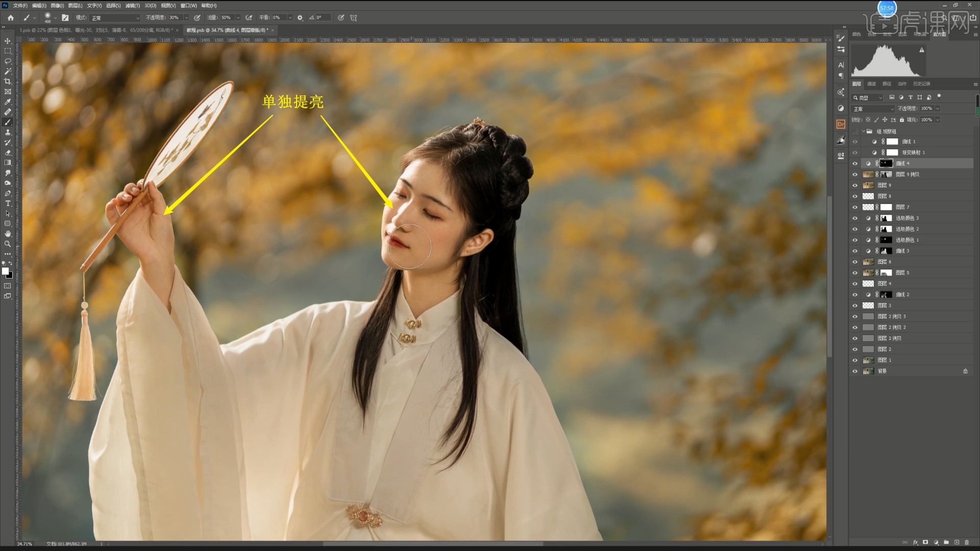
Task: Switch to the 通道 tab
Action: pyautogui.click(x=871, y=84)
